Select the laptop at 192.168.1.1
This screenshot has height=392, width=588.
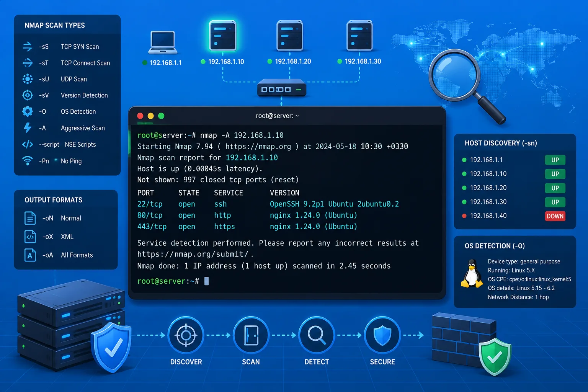coord(163,42)
